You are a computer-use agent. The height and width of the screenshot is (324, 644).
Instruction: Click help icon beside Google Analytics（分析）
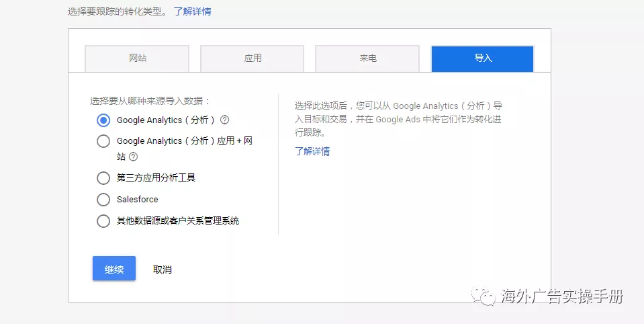(x=225, y=120)
